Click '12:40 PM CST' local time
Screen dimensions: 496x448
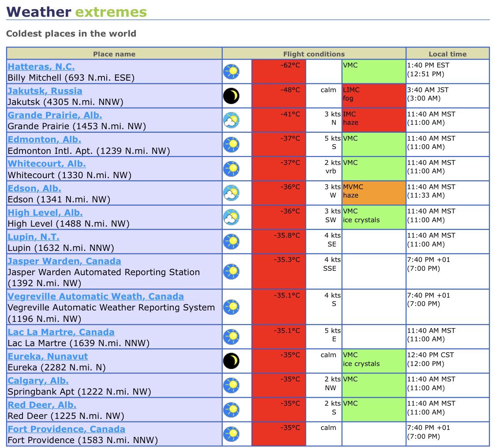click(x=430, y=355)
